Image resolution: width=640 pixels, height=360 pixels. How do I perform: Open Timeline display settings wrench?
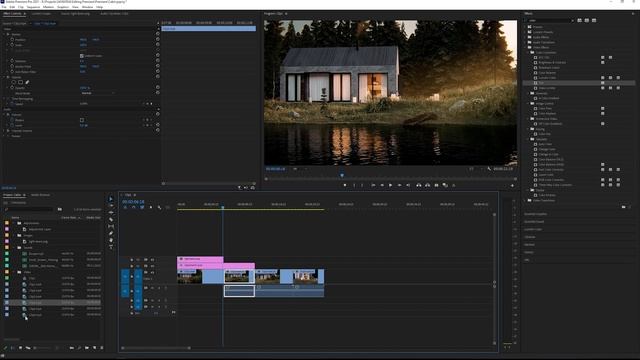pos(159,207)
